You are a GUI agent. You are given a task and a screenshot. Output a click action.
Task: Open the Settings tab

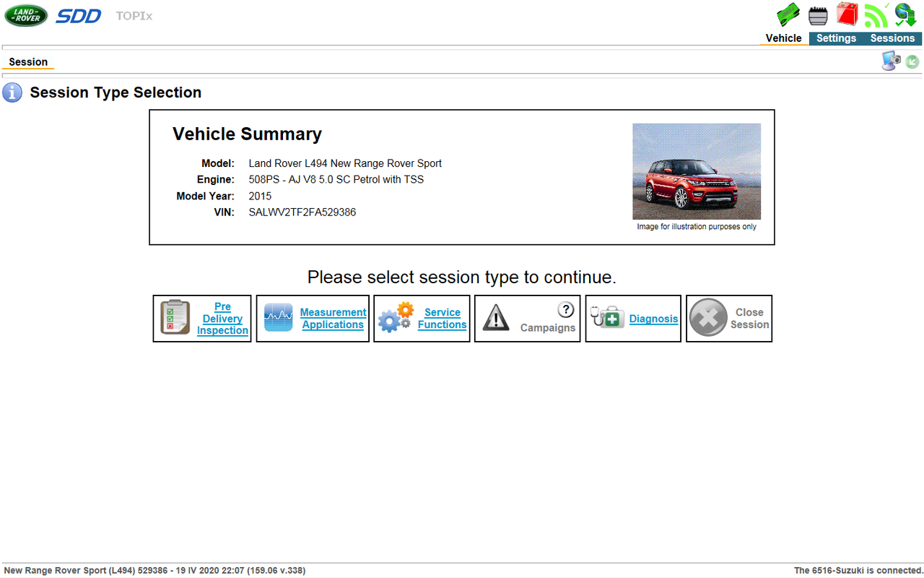(x=836, y=38)
